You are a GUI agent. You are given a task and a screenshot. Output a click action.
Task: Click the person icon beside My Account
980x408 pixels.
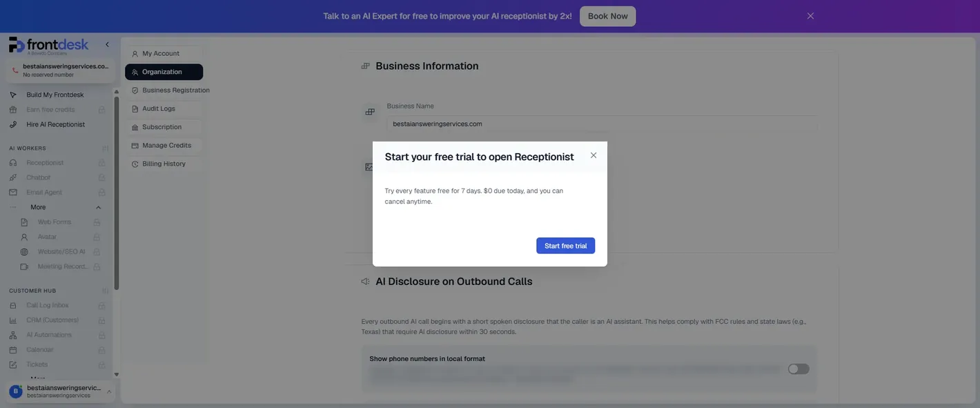(x=135, y=54)
